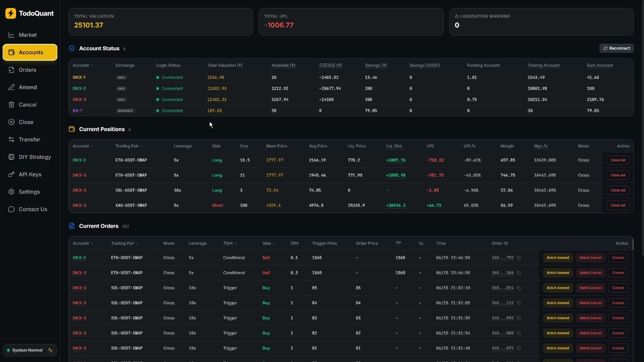This screenshot has width=644, height=362.
Task: Select the Cancel sidebar menu item
Action: click(x=30, y=105)
